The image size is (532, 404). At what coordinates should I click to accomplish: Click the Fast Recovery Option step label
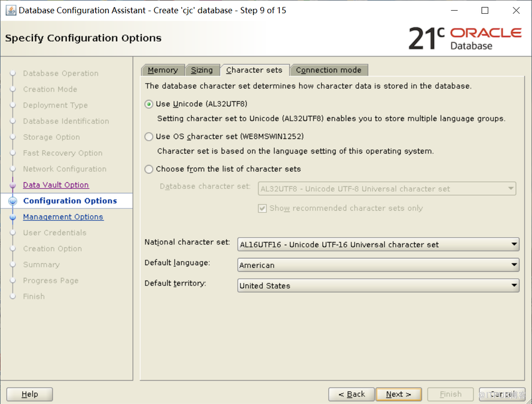pos(63,153)
